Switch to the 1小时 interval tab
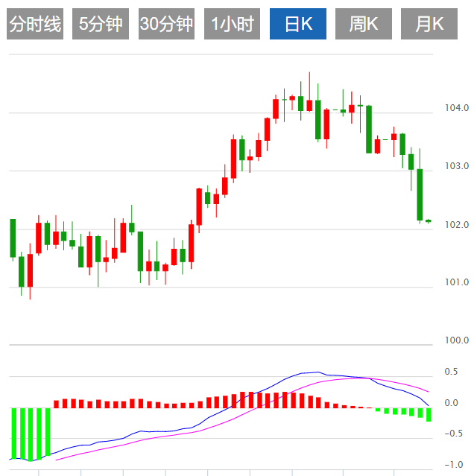Screen dimensions: 474x476 232,25
